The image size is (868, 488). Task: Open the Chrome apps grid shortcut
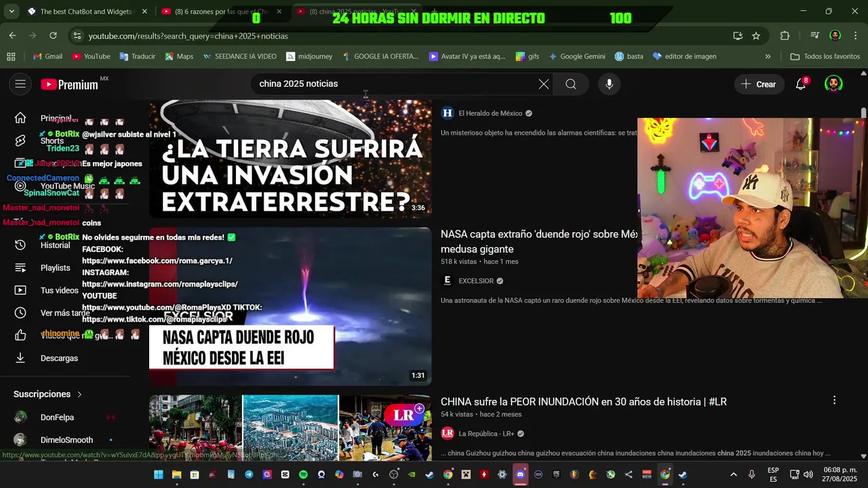click(x=11, y=56)
